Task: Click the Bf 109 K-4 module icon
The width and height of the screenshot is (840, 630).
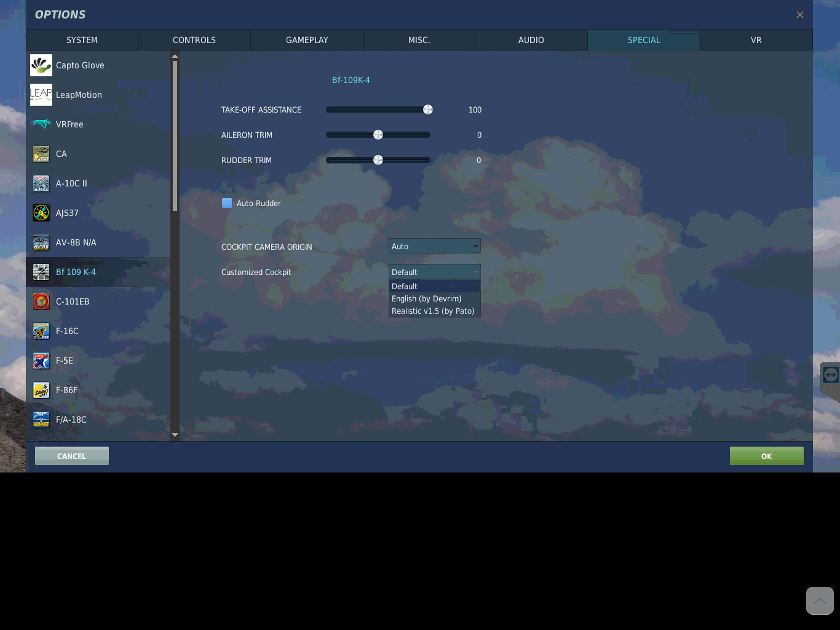Action: [41, 272]
